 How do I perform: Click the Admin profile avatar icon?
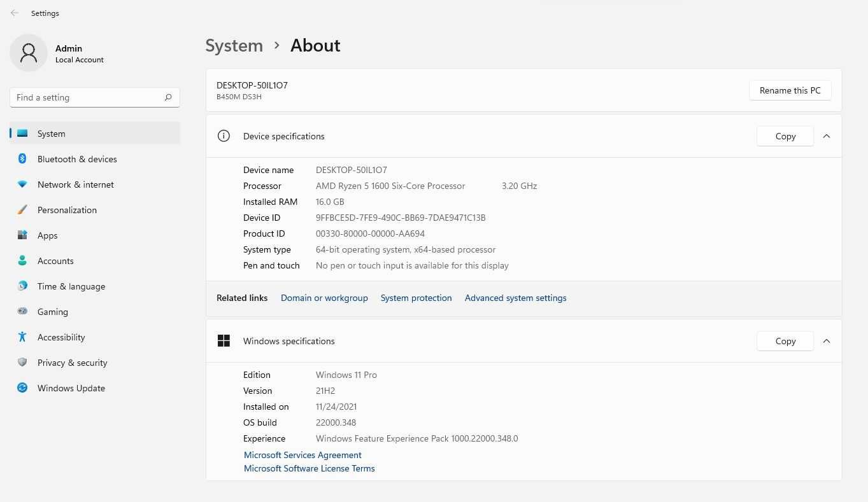point(29,53)
